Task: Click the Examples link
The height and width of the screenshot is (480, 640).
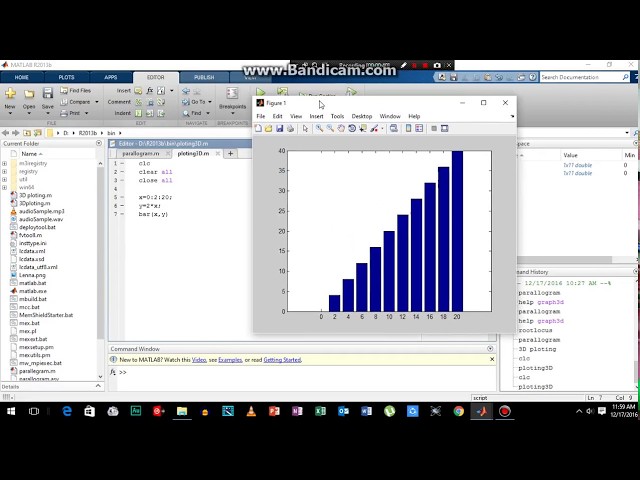Action: point(230,360)
